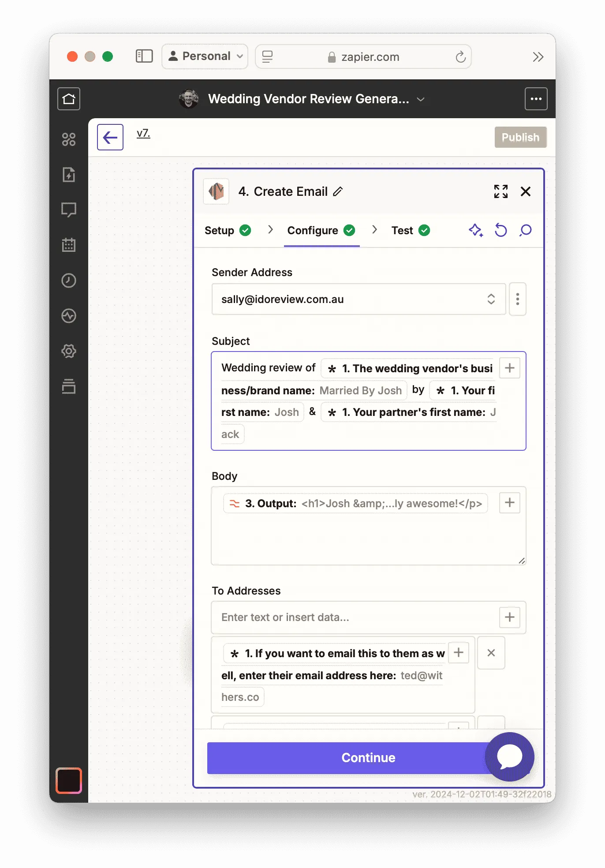Click plus in empty To Addresses field

point(510,617)
